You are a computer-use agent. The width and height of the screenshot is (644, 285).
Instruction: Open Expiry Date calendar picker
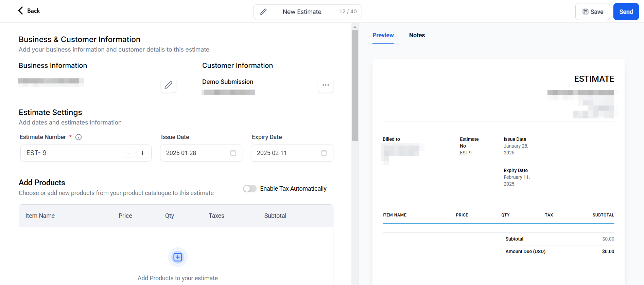click(x=324, y=153)
